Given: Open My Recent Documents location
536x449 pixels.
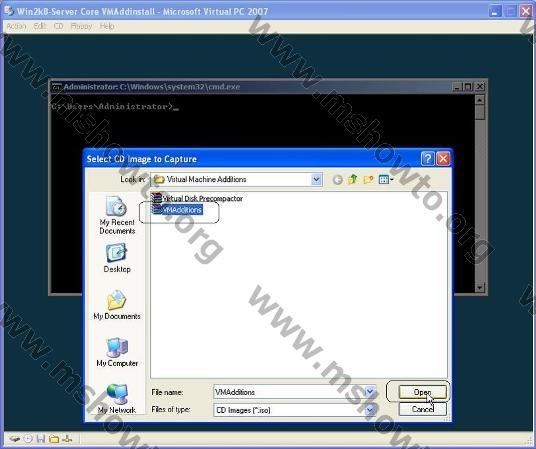Looking at the screenshot, I should [117, 215].
